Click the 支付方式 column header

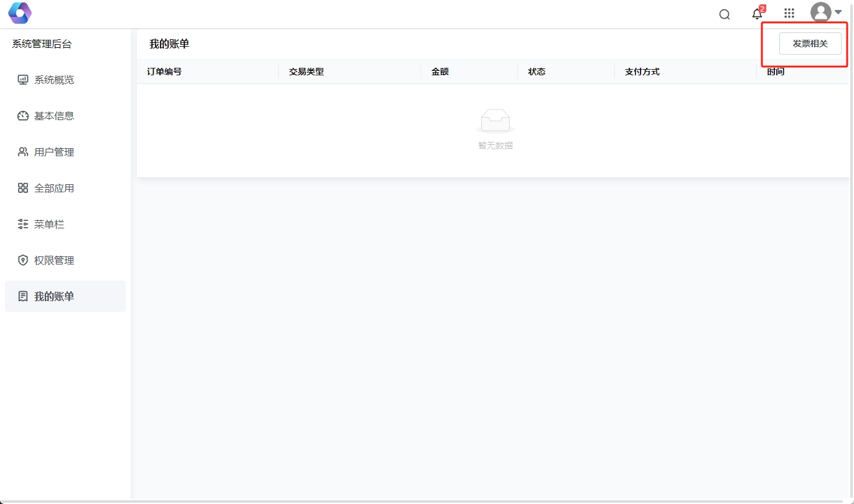(642, 72)
